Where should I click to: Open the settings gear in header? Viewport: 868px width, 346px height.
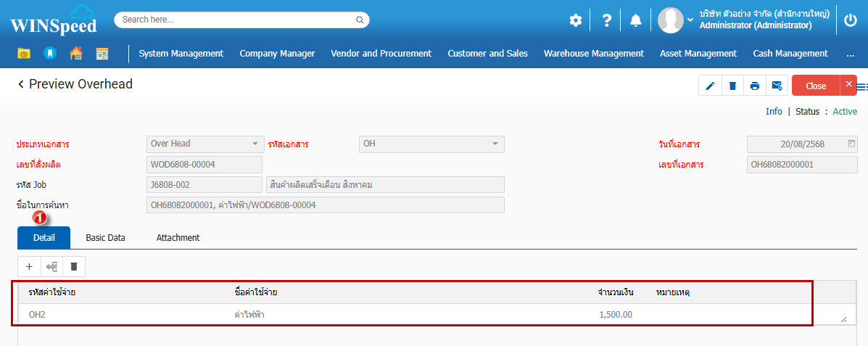click(x=575, y=20)
